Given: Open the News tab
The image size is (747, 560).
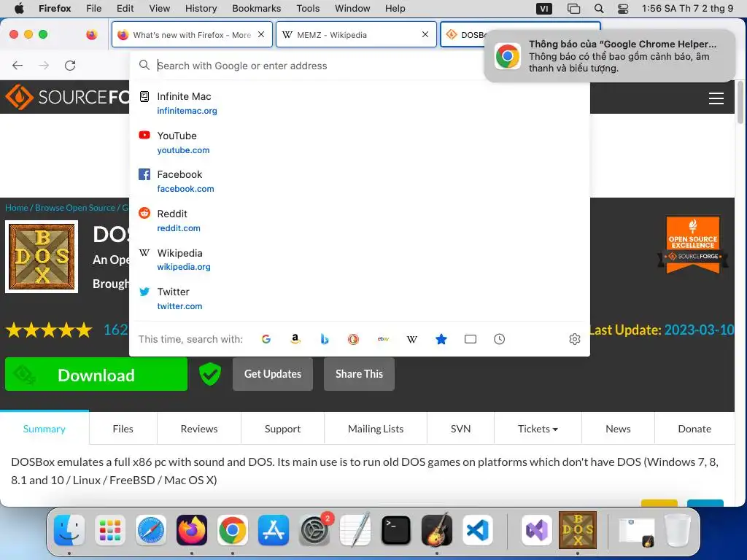Looking at the screenshot, I should click(x=618, y=429).
